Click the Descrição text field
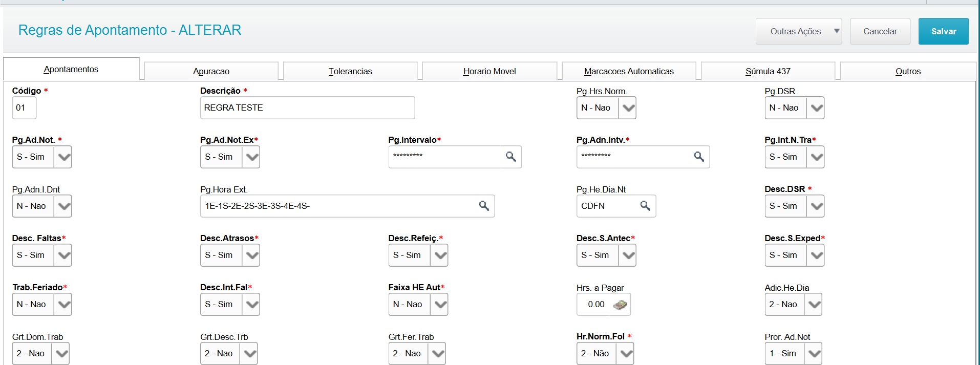This screenshot has height=365, width=980. (307, 108)
